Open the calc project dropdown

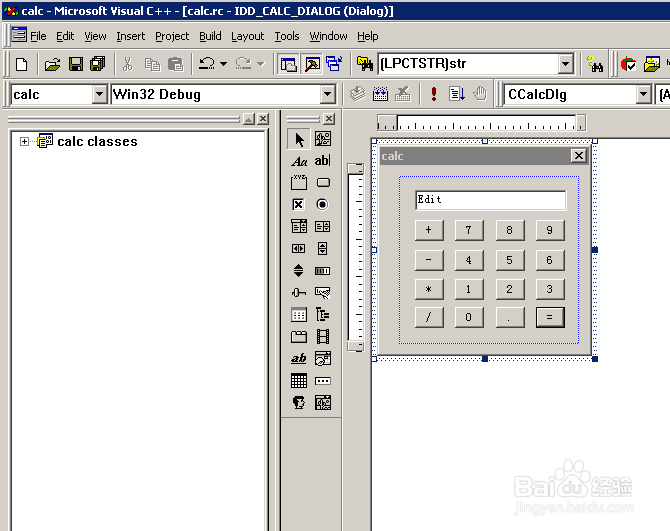tap(99, 94)
